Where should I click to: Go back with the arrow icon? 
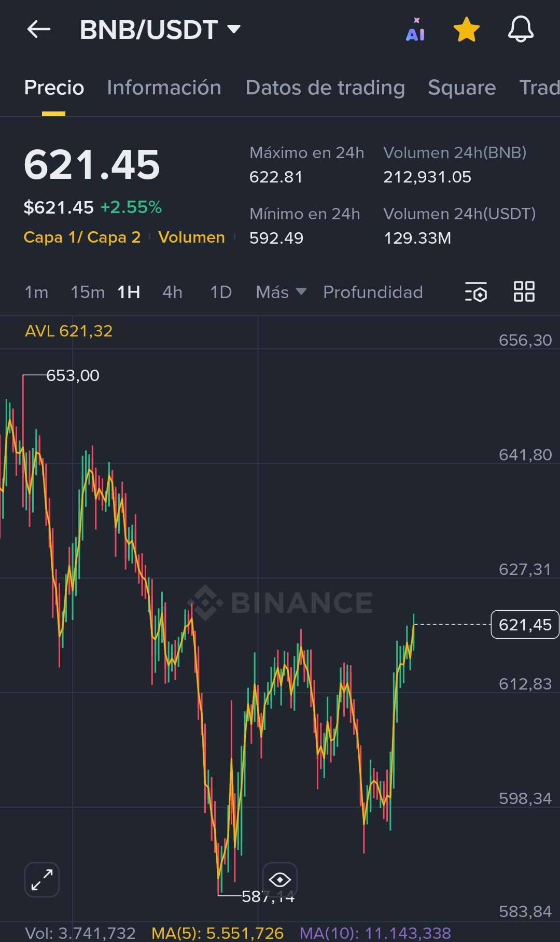tap(39, 29)
